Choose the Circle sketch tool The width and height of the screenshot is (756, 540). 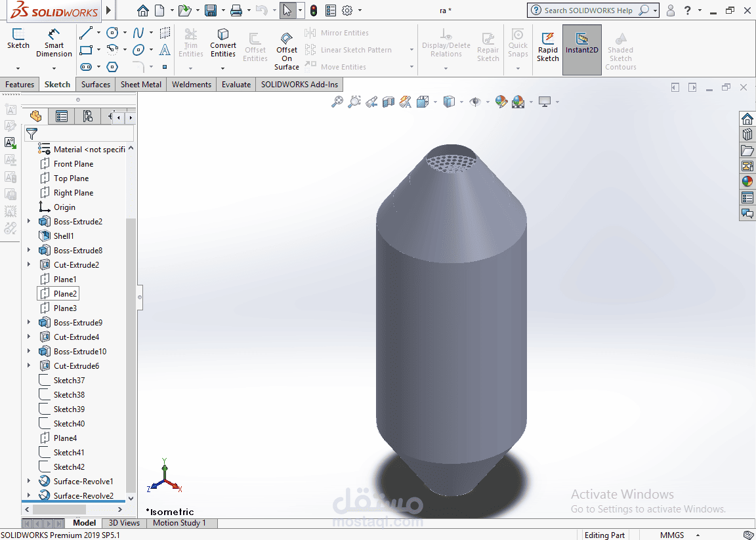112,33
